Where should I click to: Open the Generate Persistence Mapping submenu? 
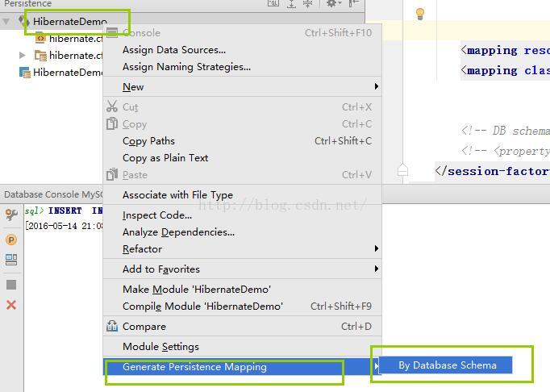coord(242,367)
